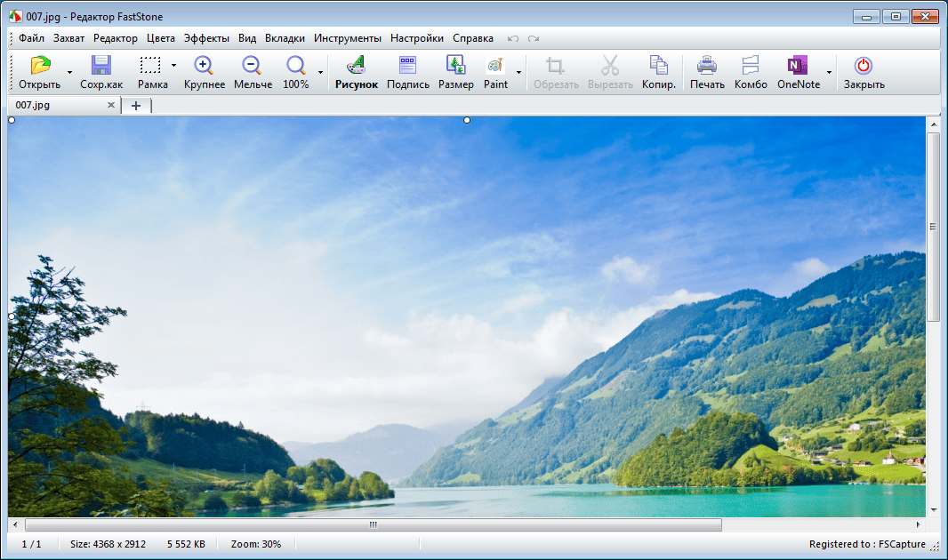Click the Zoom: 30% status text
This screenshot has width=948, height=560.
(x=256, y=544)
